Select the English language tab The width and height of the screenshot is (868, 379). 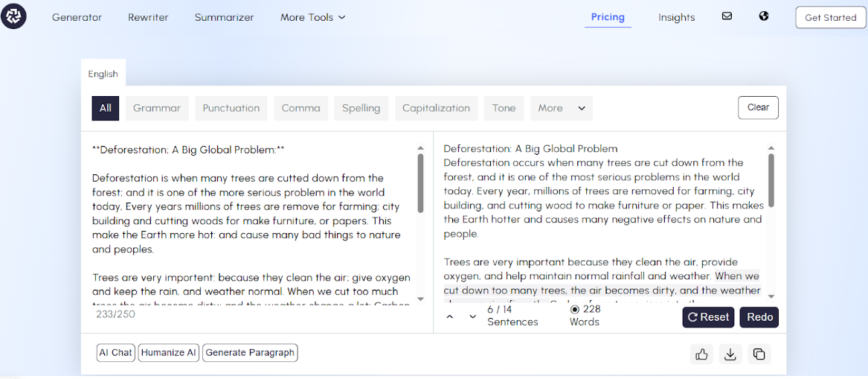tap(103, 74)
